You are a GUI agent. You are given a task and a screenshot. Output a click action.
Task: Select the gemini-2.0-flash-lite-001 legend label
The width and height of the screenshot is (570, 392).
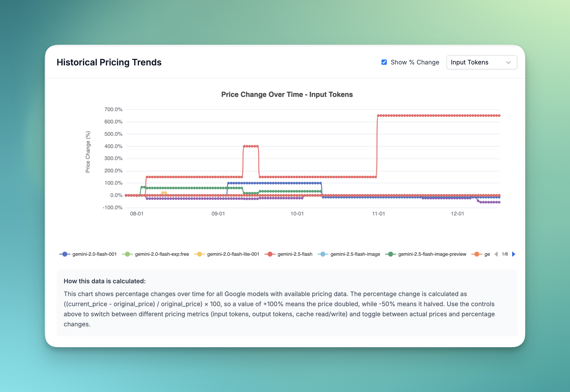(233, 254)
